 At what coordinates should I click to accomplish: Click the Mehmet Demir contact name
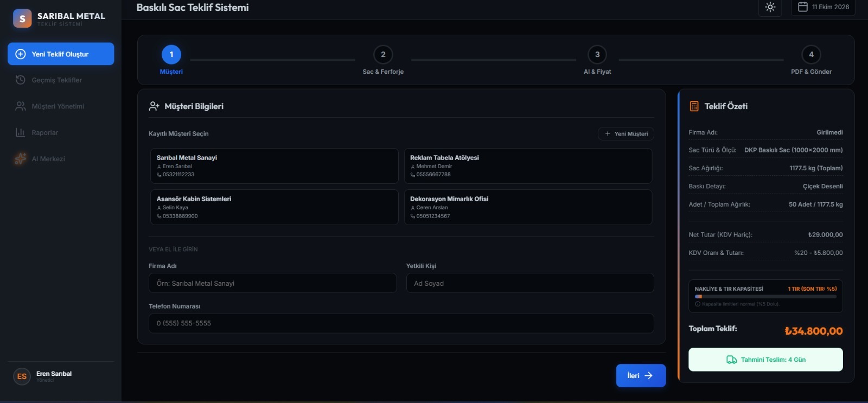434,167
